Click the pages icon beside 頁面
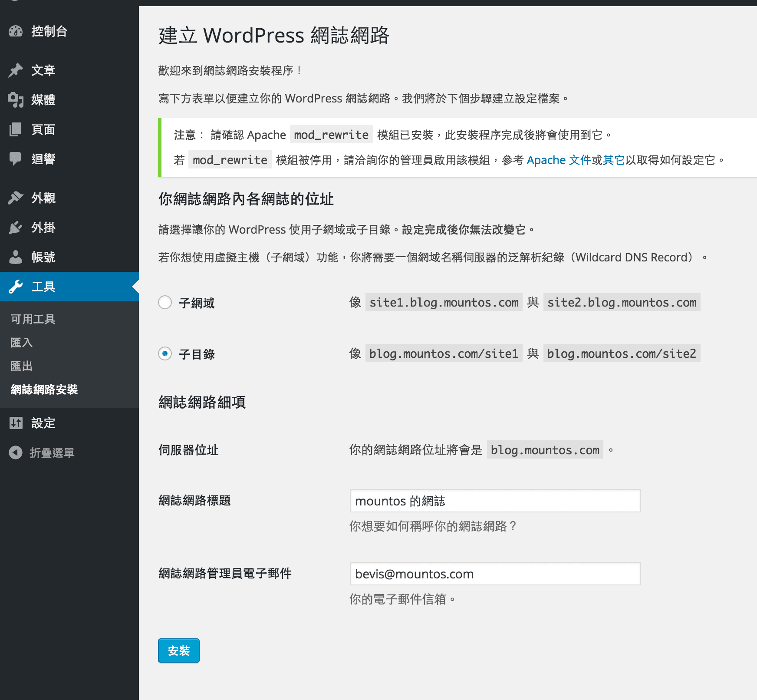757x700 pixels. [x=16, y=129]
